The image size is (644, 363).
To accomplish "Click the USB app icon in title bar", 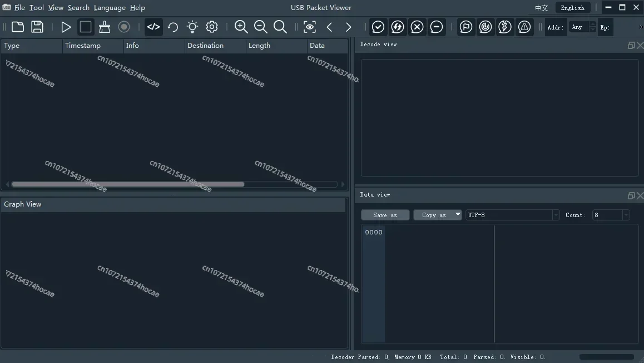I will (7, 7).
